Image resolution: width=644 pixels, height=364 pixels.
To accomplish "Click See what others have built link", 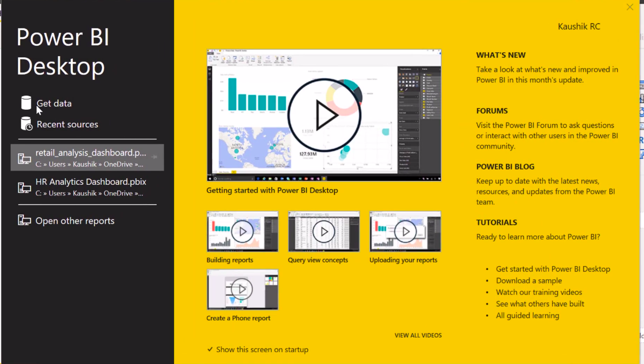I will click(540, 304).
